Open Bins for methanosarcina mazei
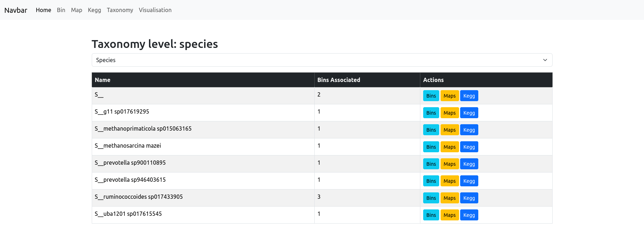 [x=431, y=147]
